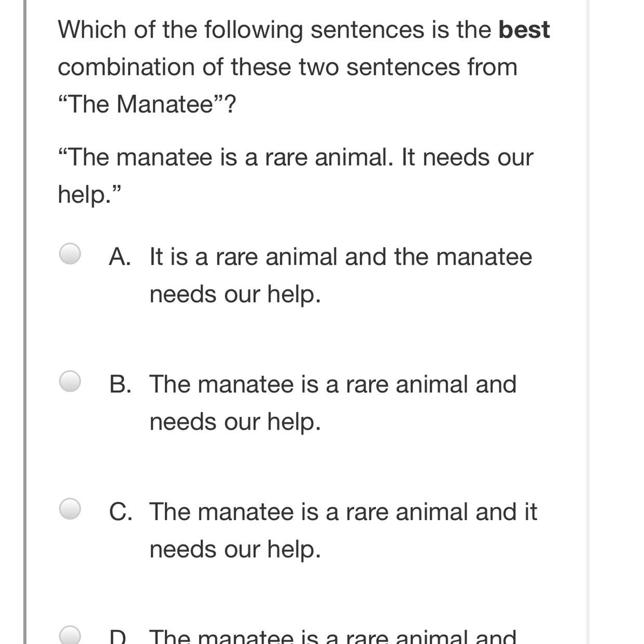Select the radio button for answer C
The width and height of the screenshot is (644, 644).
(70, 509)
